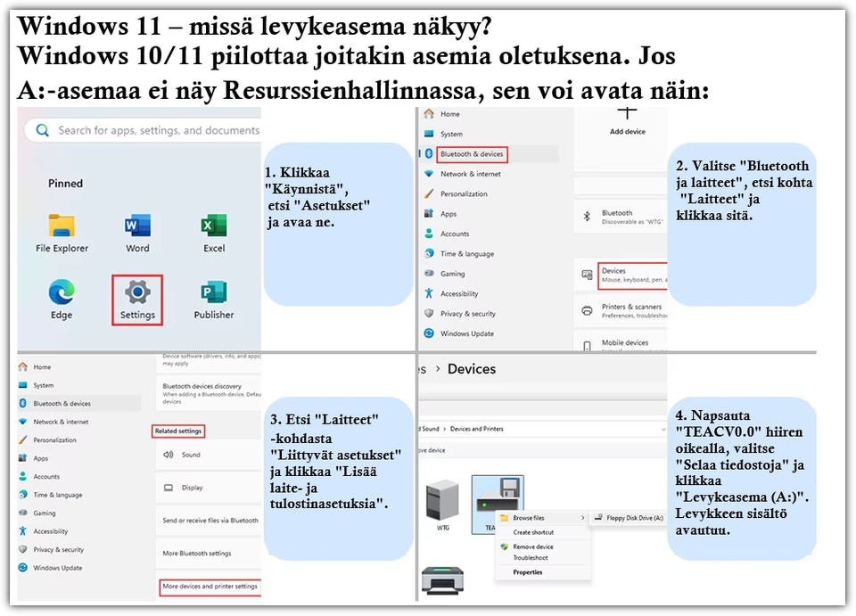This screenshot has width=856, height=616.
Task: Open 'More devices and printer settings'
Action: click(210, 587)
